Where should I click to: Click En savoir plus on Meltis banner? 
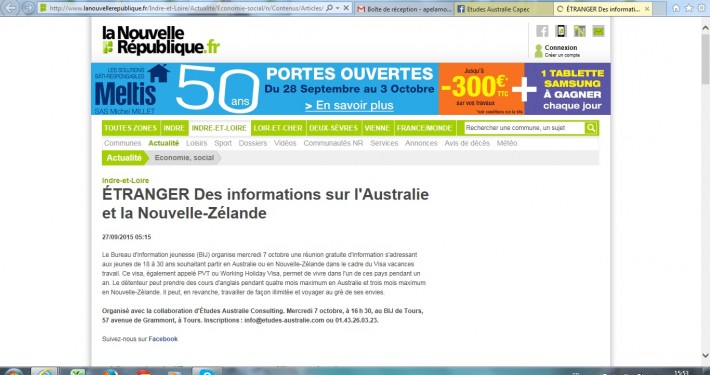pos(349,106)
